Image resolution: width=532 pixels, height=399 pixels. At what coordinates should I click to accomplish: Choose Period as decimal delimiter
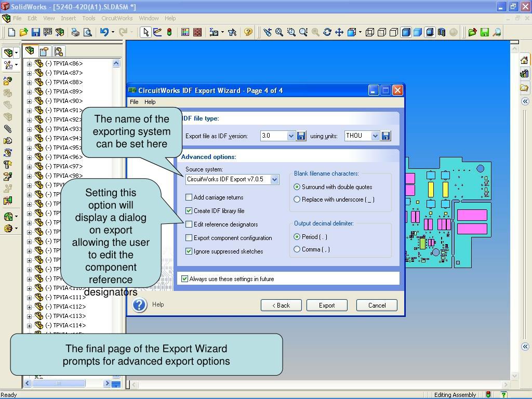[297, 237]
